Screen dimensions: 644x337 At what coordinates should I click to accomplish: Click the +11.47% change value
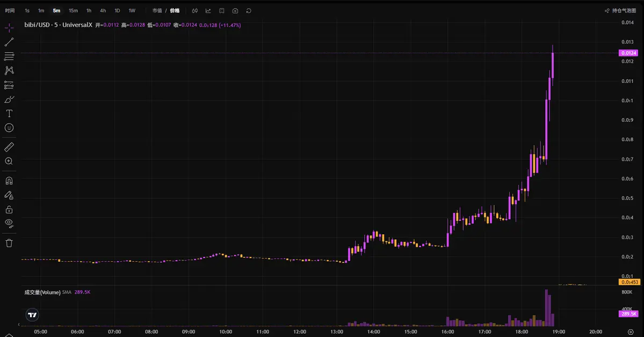(x=230, y=25)
